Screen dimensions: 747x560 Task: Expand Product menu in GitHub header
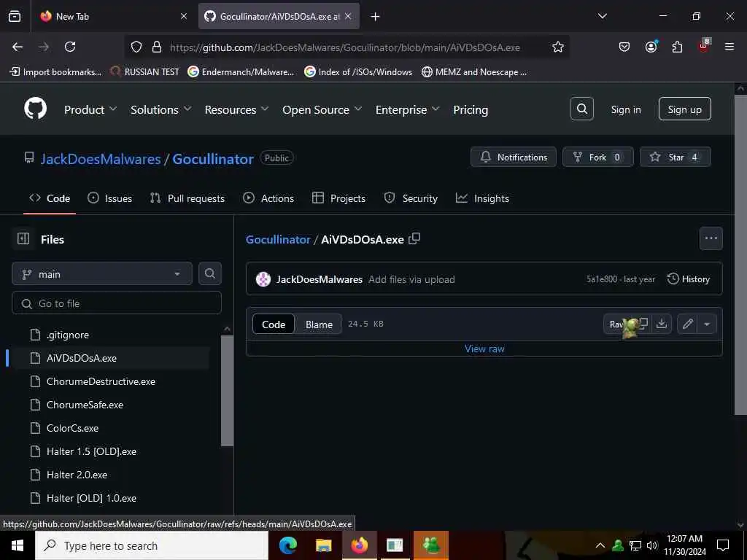(x=90, y=109)
